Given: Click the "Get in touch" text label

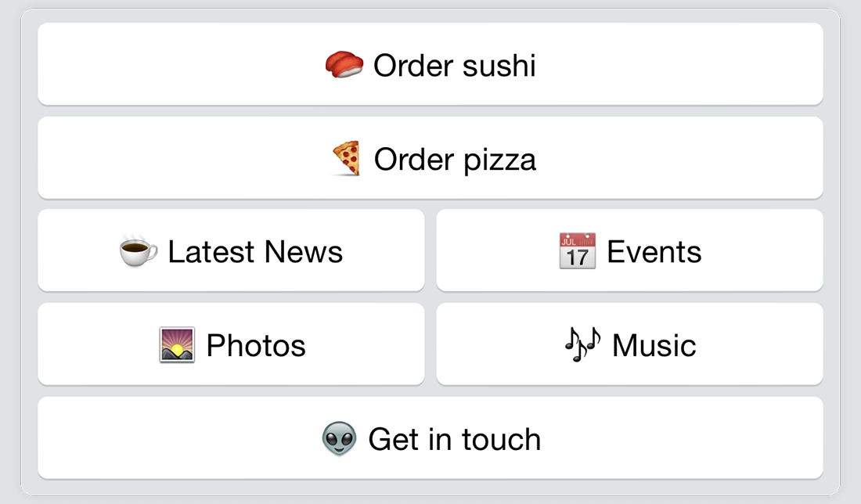Looking at the screenshot, I should coord(455,440).
